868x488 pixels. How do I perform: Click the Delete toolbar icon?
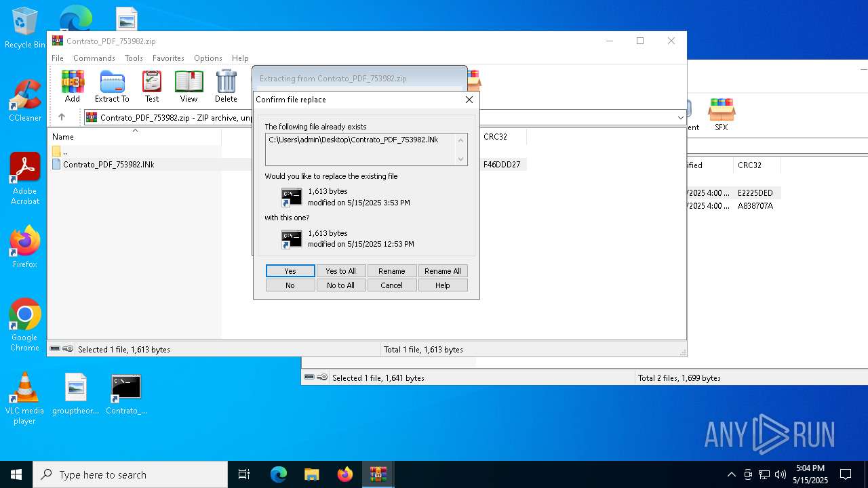[x=226, y=86]
